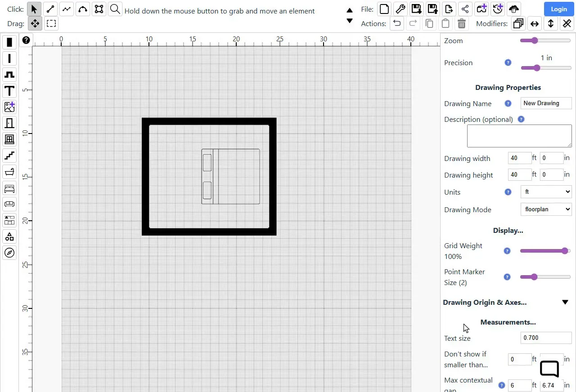Collapse toolbar with the up triangle
Image resolution: width=576 pixels, height=392 pixels.
coord(350,10)
